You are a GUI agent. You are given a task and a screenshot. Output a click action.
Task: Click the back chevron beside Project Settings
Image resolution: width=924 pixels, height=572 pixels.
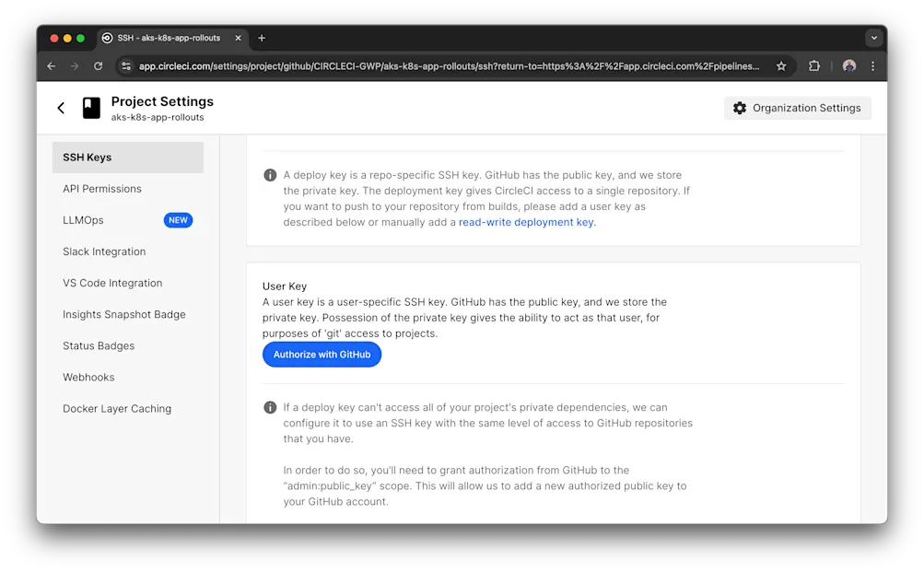pos(61,108)
